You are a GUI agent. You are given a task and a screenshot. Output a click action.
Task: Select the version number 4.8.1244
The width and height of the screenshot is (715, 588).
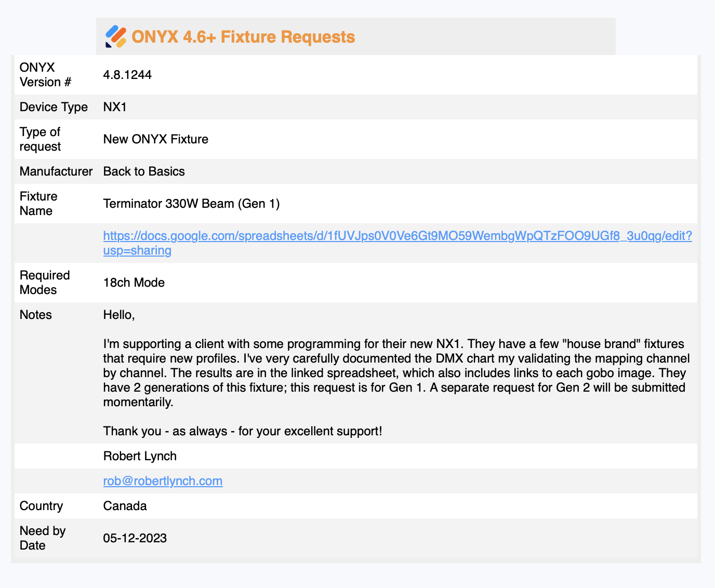point(127,75)
